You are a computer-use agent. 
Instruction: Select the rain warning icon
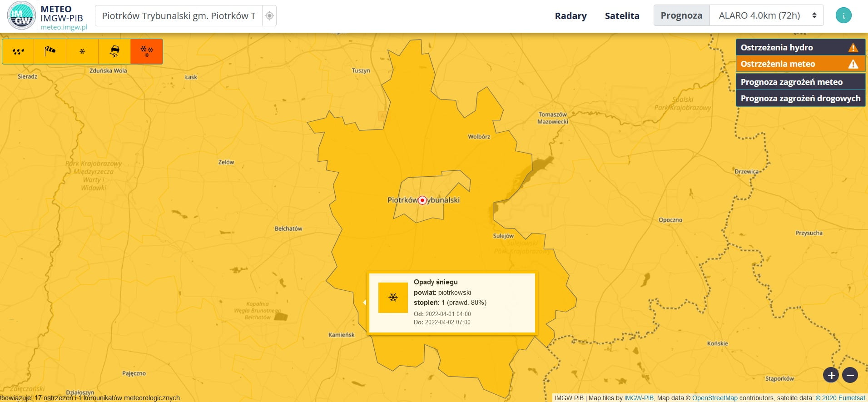(18, 51)
